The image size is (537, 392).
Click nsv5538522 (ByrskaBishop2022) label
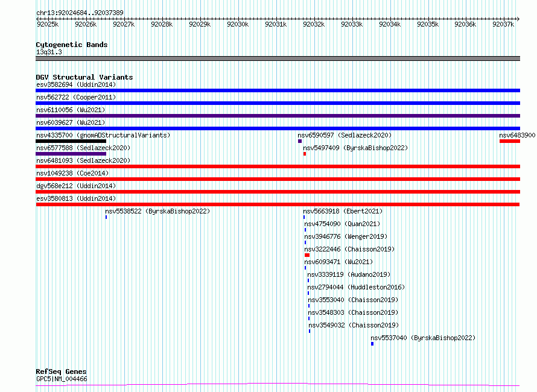(157, 211)
